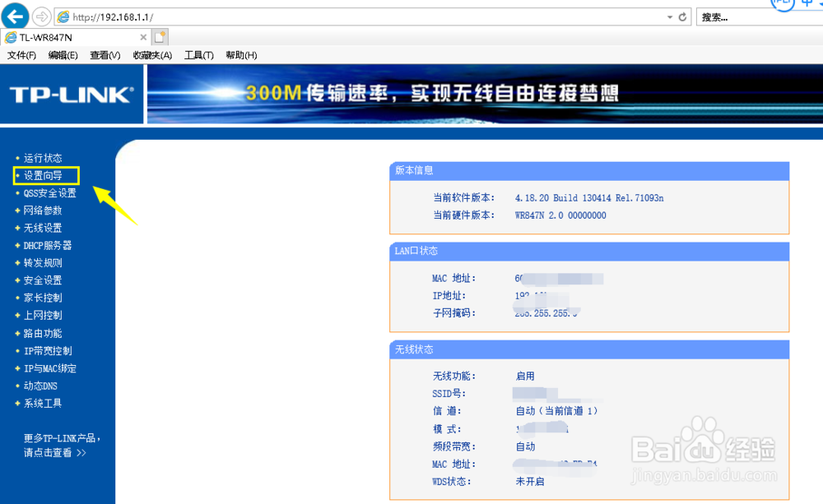Open the 工具(T) menu
Image resolution: width=823 pixels, height=504 pixels.
(199, 55)
